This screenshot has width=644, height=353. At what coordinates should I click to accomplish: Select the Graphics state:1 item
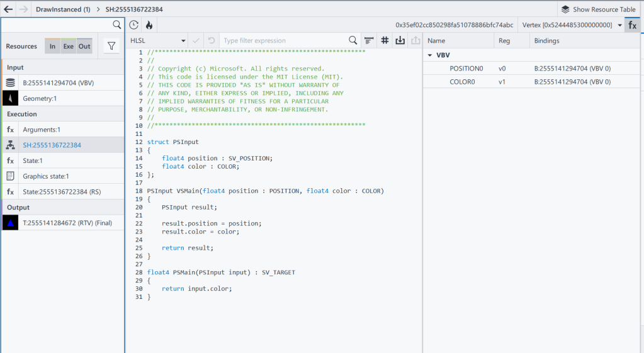(x=46, y=176)
